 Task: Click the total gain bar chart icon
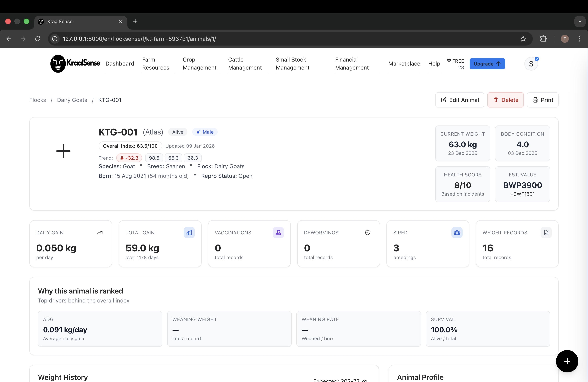tap(189, 233)
